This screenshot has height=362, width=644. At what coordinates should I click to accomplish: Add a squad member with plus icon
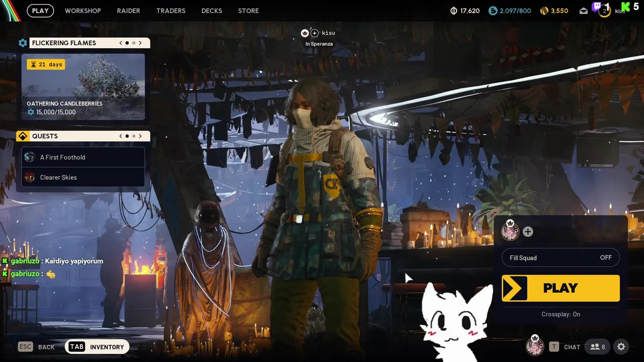(x=528, y=232)
